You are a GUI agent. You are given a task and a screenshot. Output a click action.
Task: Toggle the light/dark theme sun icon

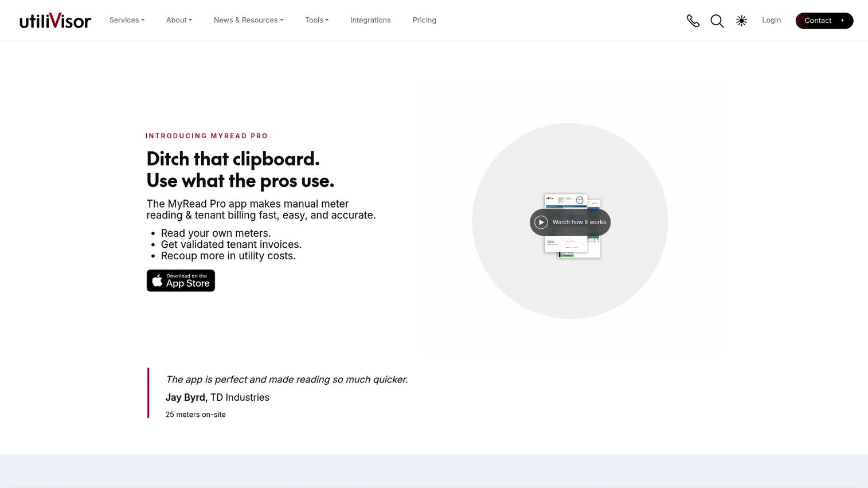tap(741, 21)
